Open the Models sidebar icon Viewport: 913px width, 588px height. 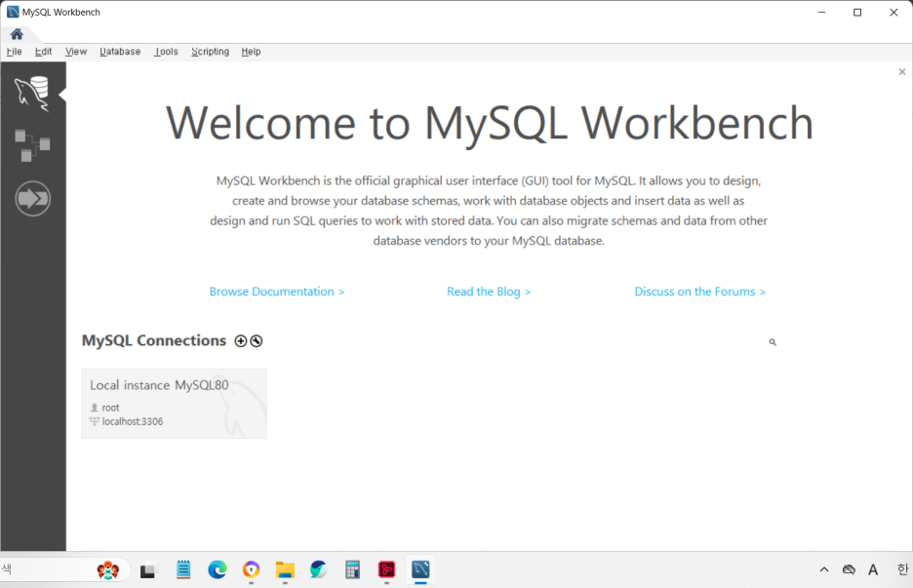tap(32, 145)
